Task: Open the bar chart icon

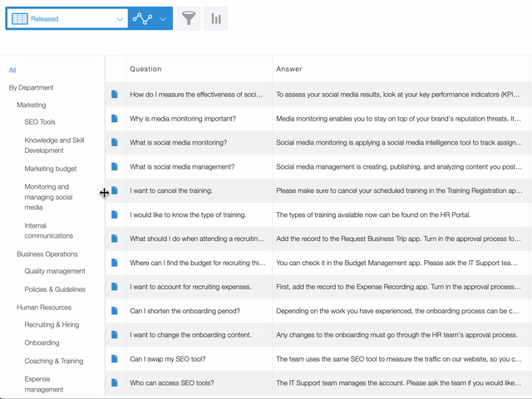Action: [216, 18]
